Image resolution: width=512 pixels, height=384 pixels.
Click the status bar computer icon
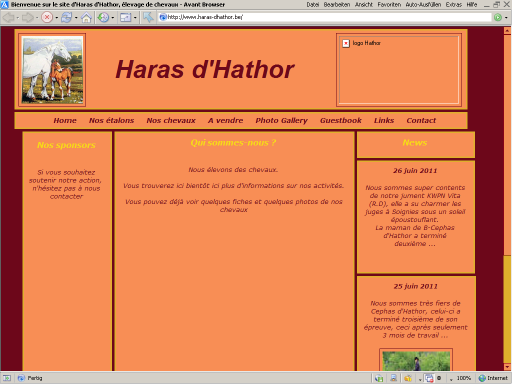coord(394,378)
